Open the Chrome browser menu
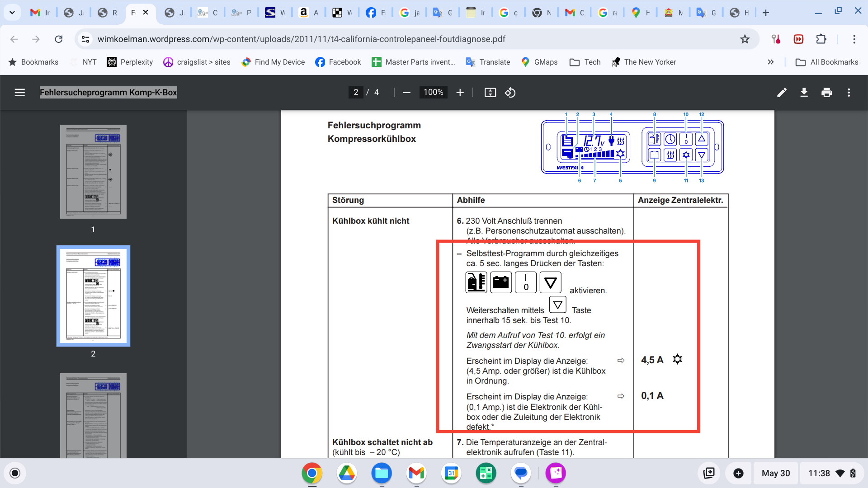 tap(854, 39)
